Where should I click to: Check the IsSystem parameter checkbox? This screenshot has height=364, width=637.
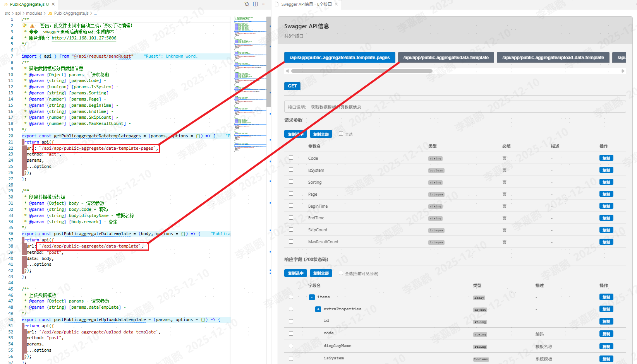click(291, 170)
